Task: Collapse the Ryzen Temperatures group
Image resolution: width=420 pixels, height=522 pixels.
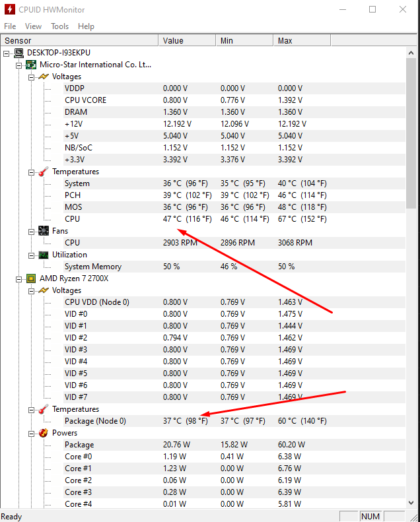Action: [31, 410]
